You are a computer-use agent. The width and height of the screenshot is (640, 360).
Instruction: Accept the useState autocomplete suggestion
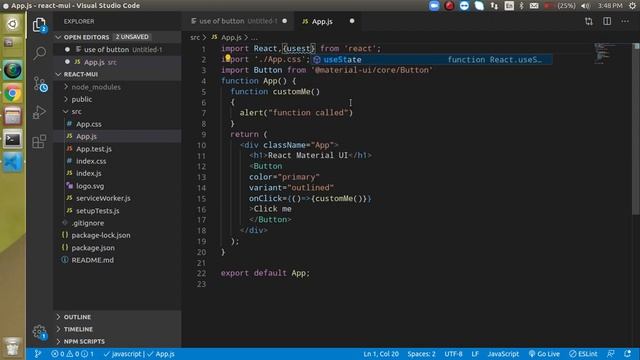tap(432, 60)
